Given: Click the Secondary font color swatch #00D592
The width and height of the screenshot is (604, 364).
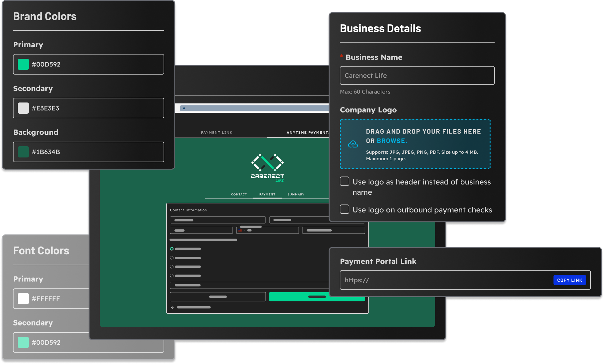Looking at the screenshot, I should (x=23, y=342).
